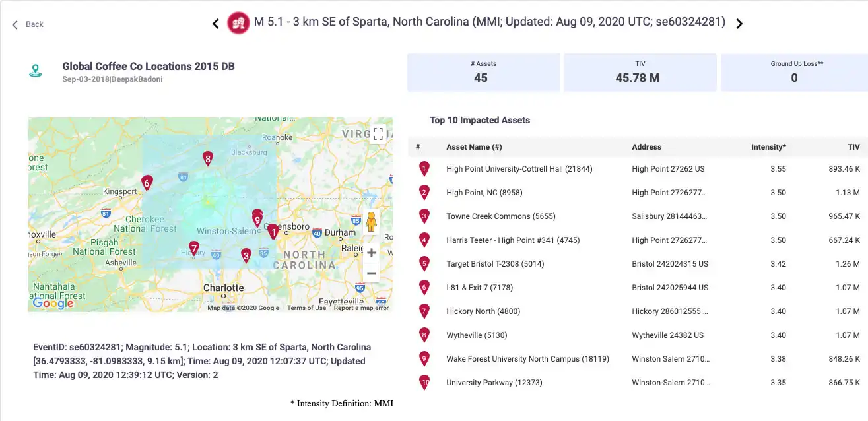The width and height of the screenshot is (868, 421).
Task: Go to previous event with left chevron
Action: click(215, 24)
